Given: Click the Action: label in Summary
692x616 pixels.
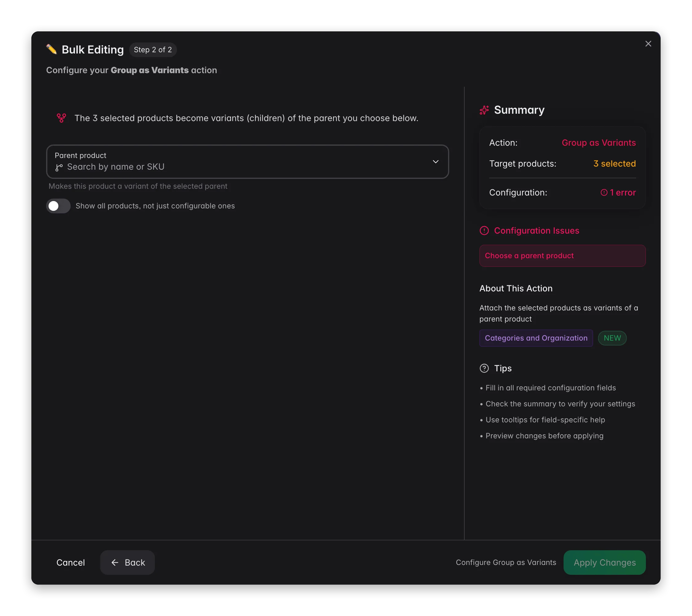Looking at the screenshot, I should pos(503,143).
